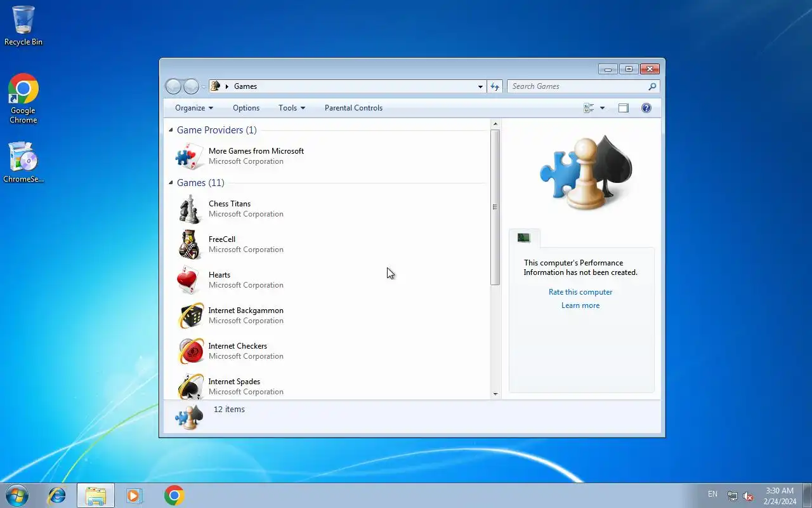The width and height of the screenshot is (812, 508).
Task: Click the Forward navigation arrow
Action: pyautogui.click(x=191, y=86)
